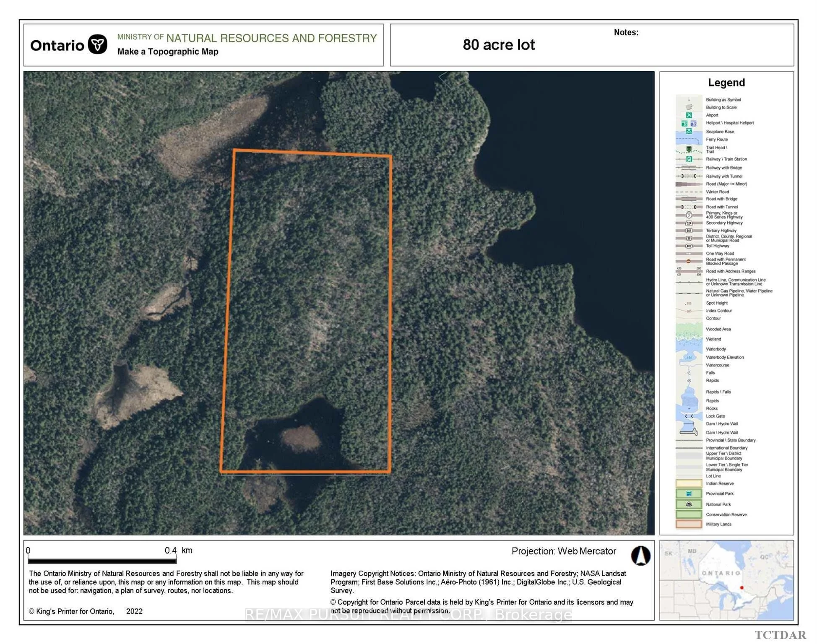Click "Make a Topographic Map" text
The width and height of the screenshot is (817, 644).
(168, 52)
